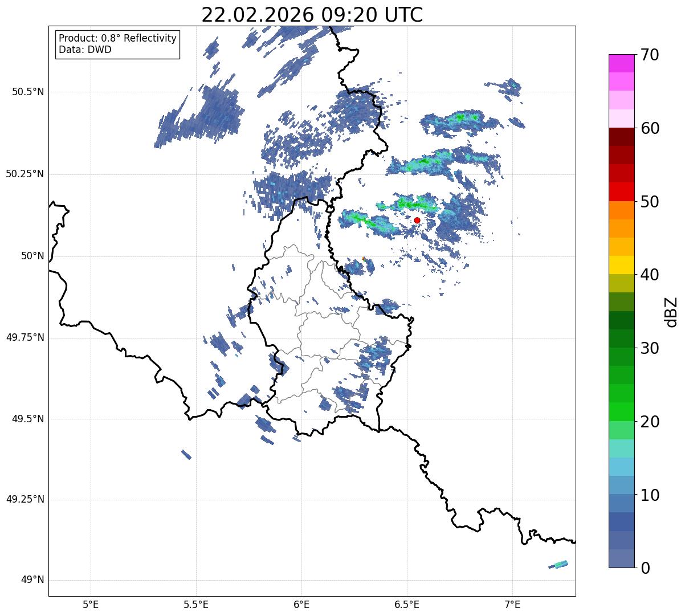Click the red radar site marker dot

click(x=417, y=220)
